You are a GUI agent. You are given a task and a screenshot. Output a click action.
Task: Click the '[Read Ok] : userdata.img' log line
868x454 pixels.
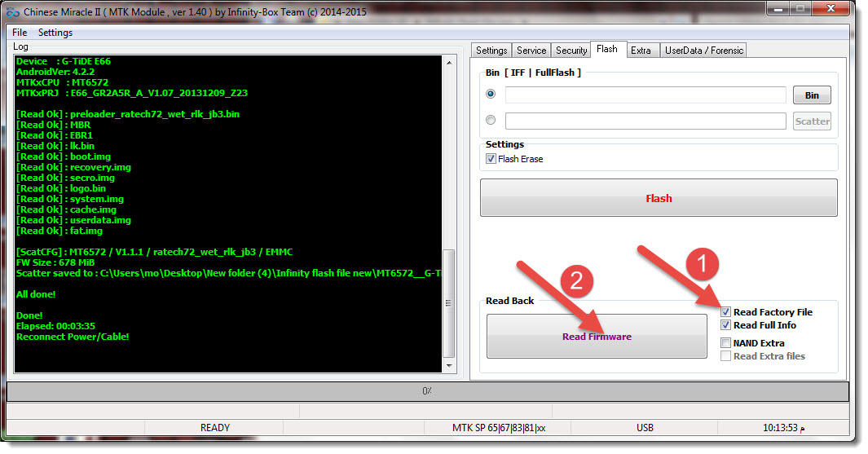pyautogui.click(x=73, y=220)
